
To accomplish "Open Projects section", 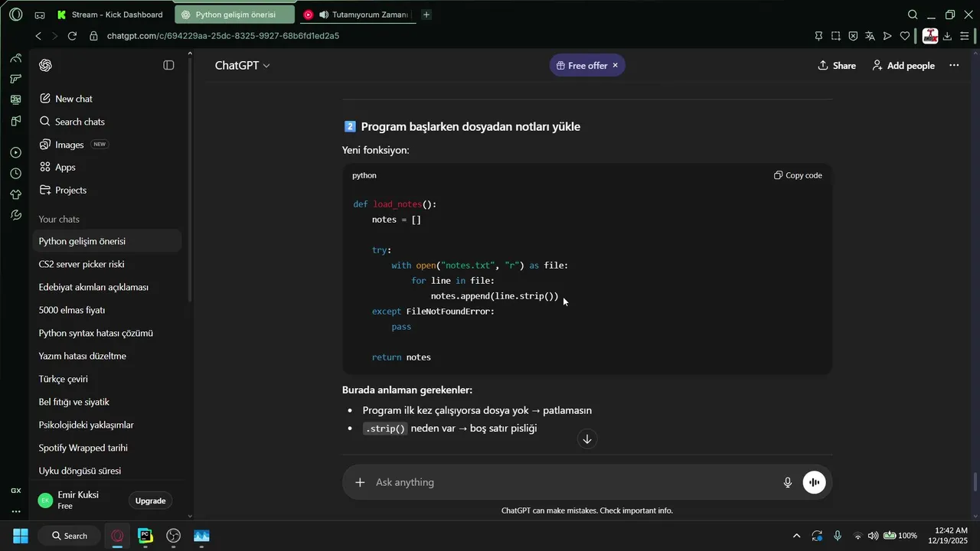I will pos(108,190).
